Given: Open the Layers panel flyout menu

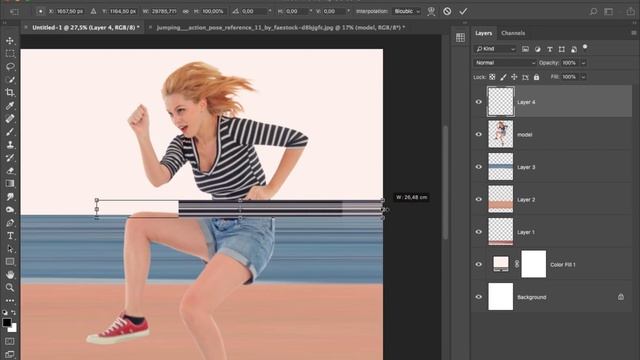Looking at the screenshot, I should [x=633, y=33].
